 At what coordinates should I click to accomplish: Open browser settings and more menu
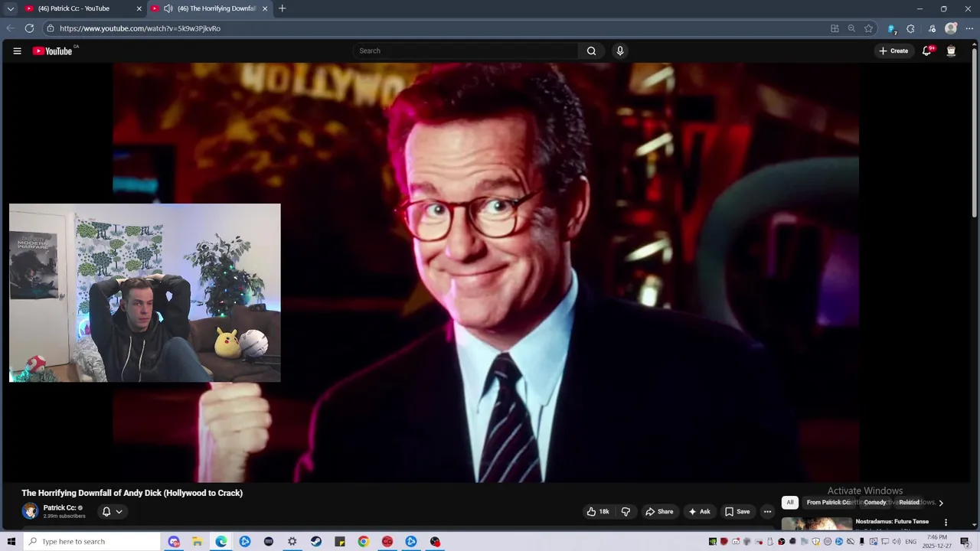click(969, 28)
